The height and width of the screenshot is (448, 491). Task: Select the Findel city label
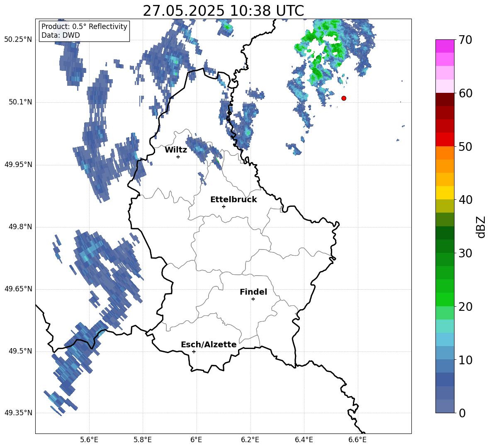[x=253, y=292]
